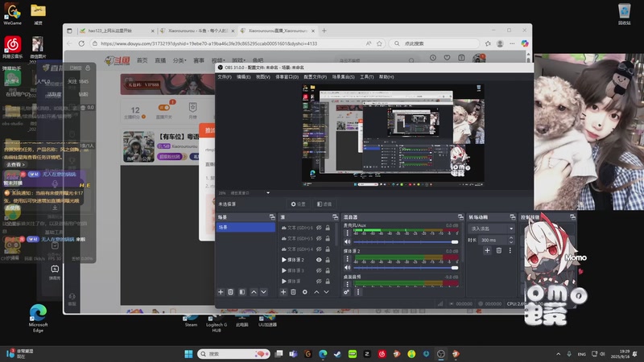Open scene filters icon in scenes panel
The image size is (644, 362).
coord(242,292)
